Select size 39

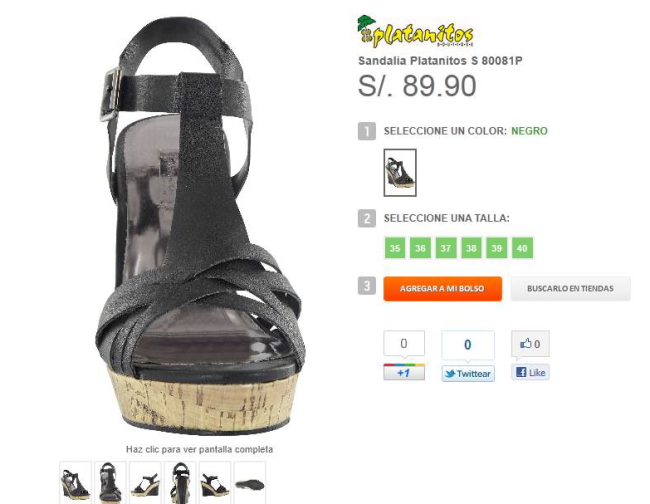[497, 248]
